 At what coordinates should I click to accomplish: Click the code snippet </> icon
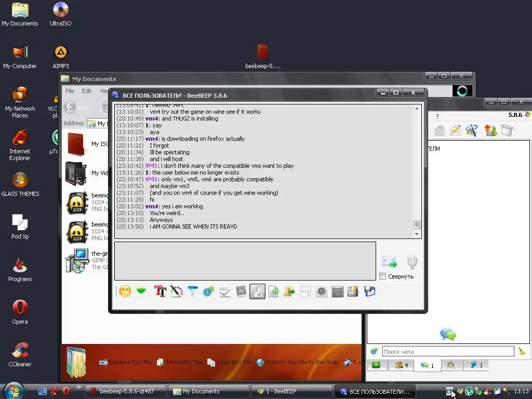click(x=305, y=291)
